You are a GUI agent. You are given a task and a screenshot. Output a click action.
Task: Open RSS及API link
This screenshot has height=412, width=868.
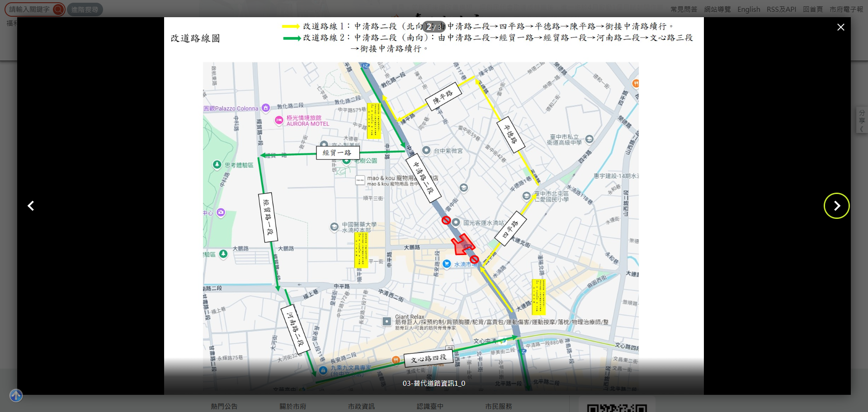(x=781, y=9)
